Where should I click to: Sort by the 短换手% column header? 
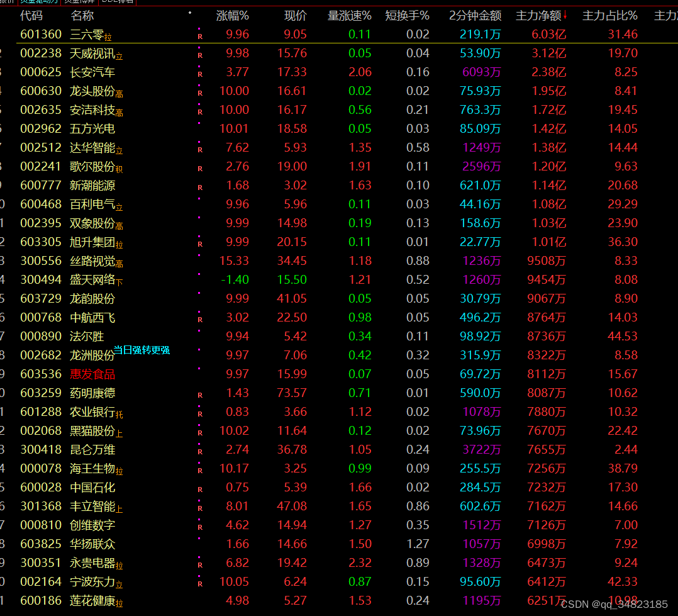coord(408,16)
